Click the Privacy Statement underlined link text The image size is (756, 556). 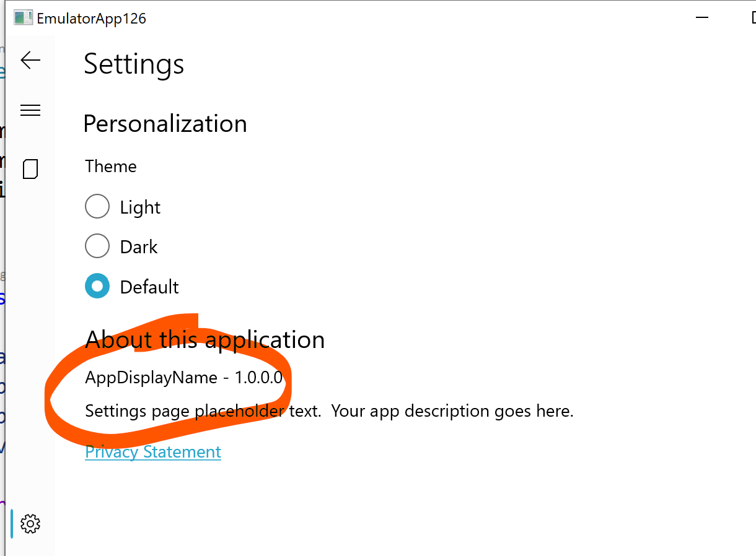click(x=152, y=452)
